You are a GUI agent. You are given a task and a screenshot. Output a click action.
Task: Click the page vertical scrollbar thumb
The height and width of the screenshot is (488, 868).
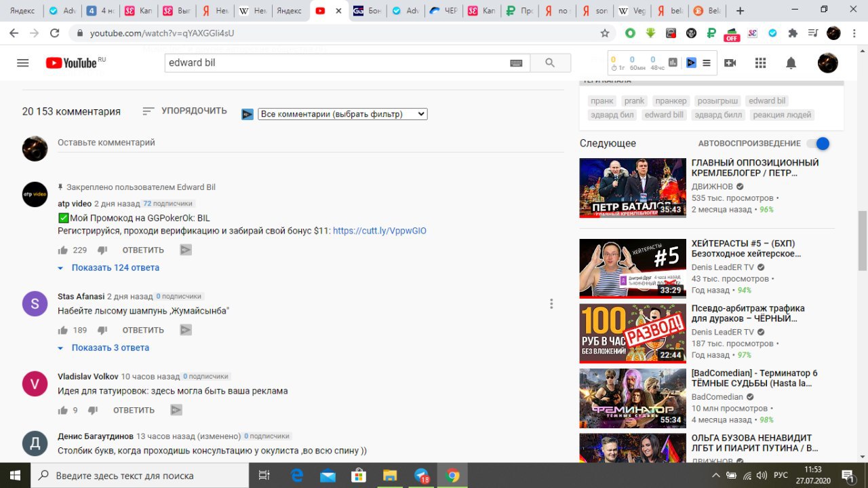863,240
